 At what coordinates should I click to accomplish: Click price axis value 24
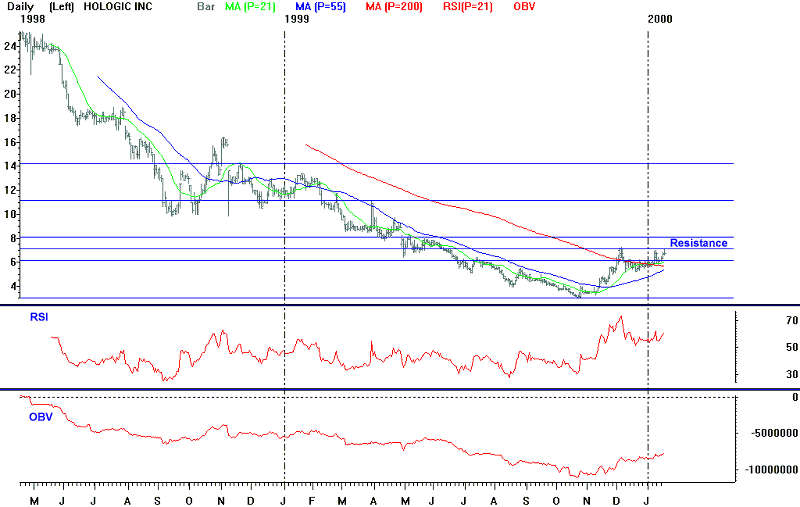point(10,46)
